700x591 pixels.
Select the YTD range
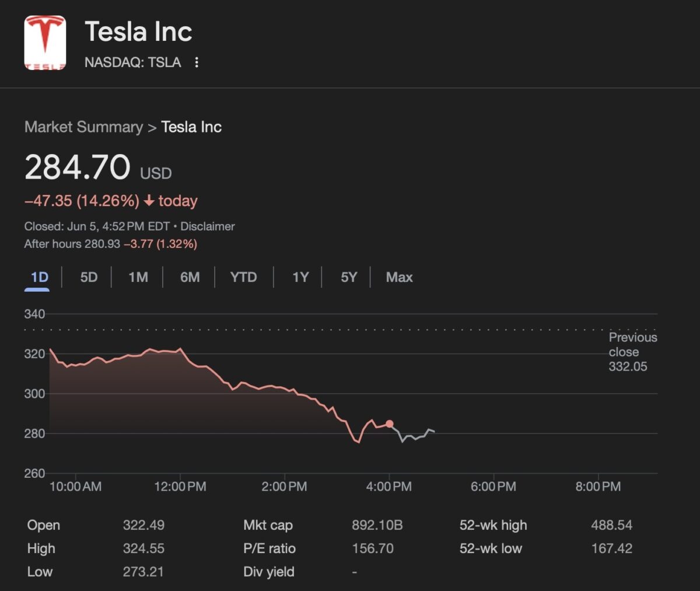(x=243, y=277)
